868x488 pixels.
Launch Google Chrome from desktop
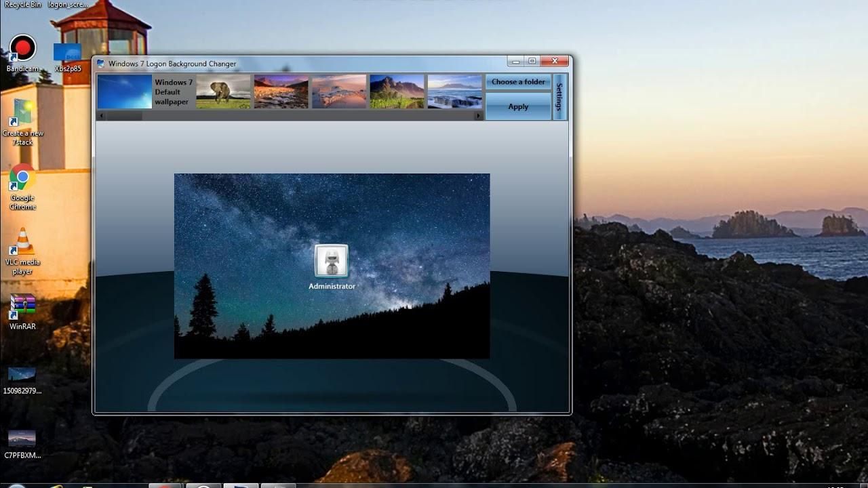(23, 187)
